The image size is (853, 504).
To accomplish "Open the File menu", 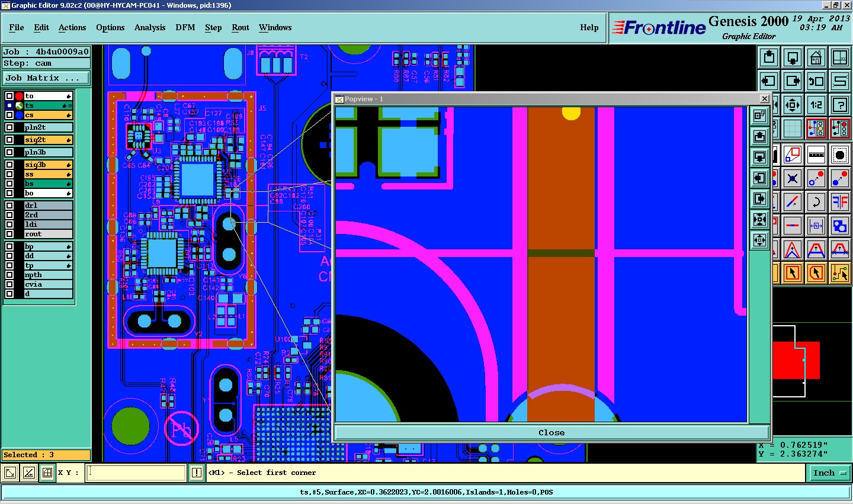I will pyautogui.click(x=17, y=27).
